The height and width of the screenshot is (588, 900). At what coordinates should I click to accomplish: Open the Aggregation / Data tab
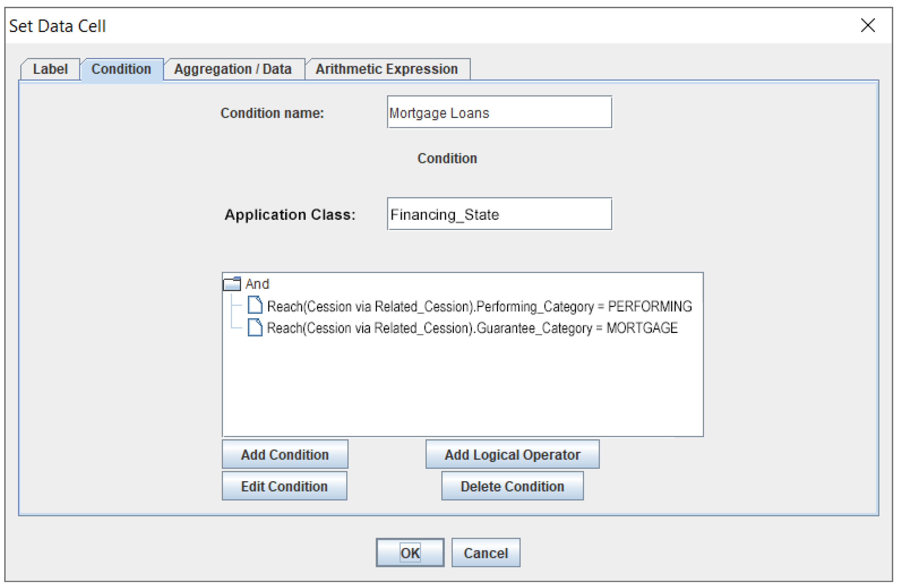tap(233, 69)
